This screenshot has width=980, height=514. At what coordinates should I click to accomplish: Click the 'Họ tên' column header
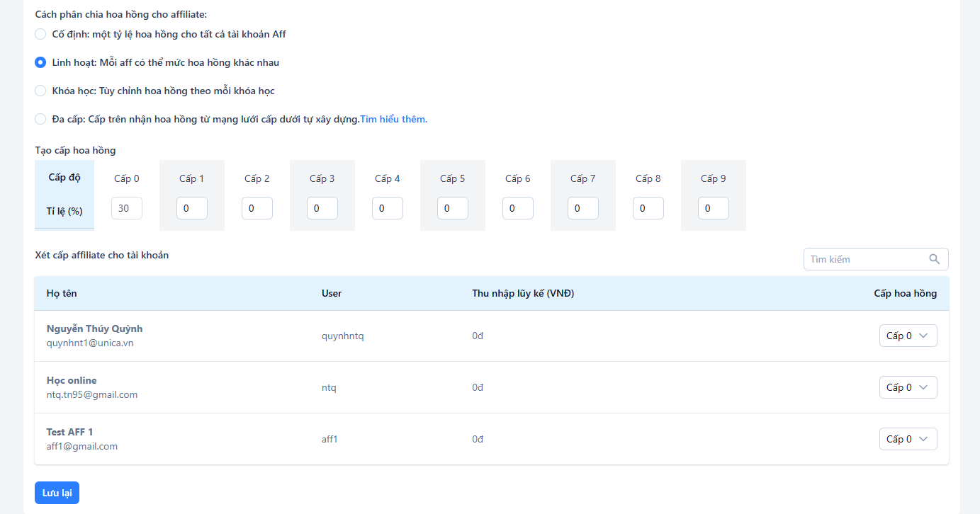click(62, 293)
